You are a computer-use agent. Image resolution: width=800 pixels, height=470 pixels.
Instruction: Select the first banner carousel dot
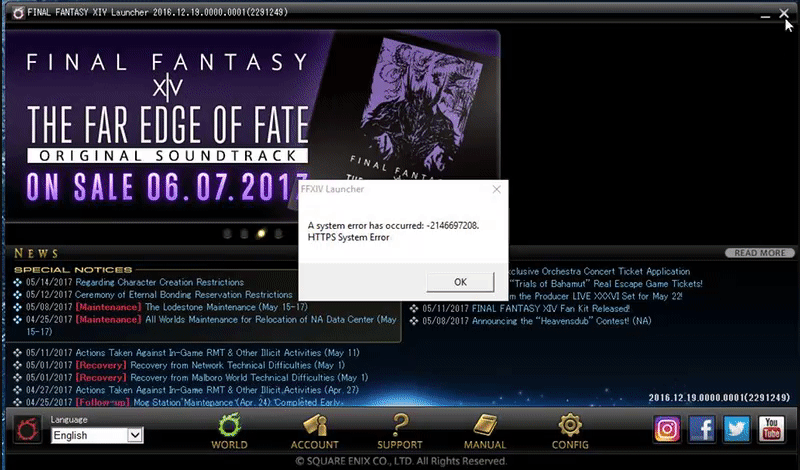pos(228,234)
